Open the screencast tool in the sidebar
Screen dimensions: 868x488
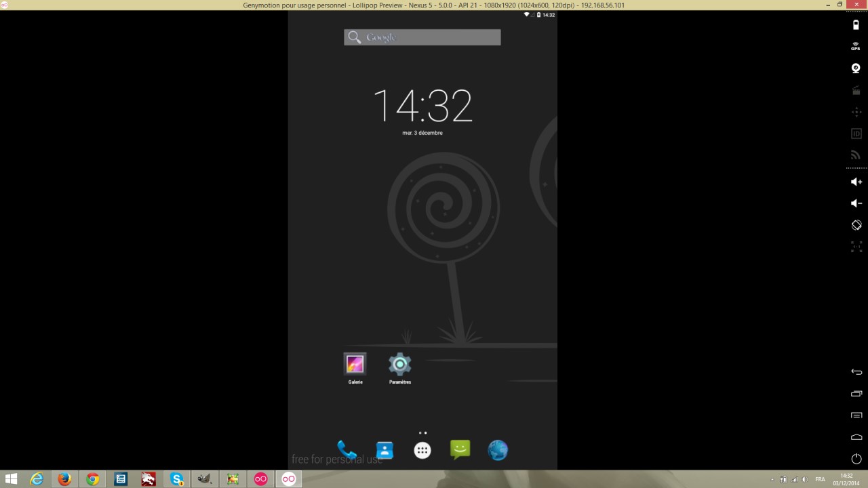[x=855, y=90]
